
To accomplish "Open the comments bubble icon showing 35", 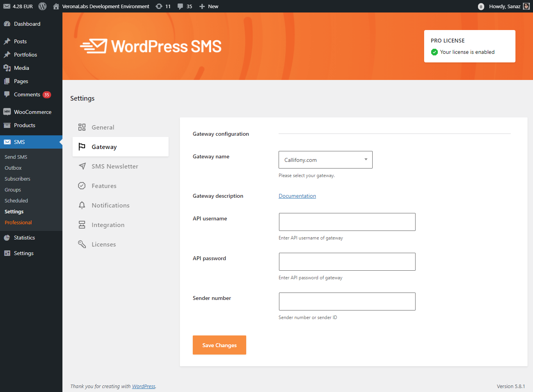I will click(180, 6).
